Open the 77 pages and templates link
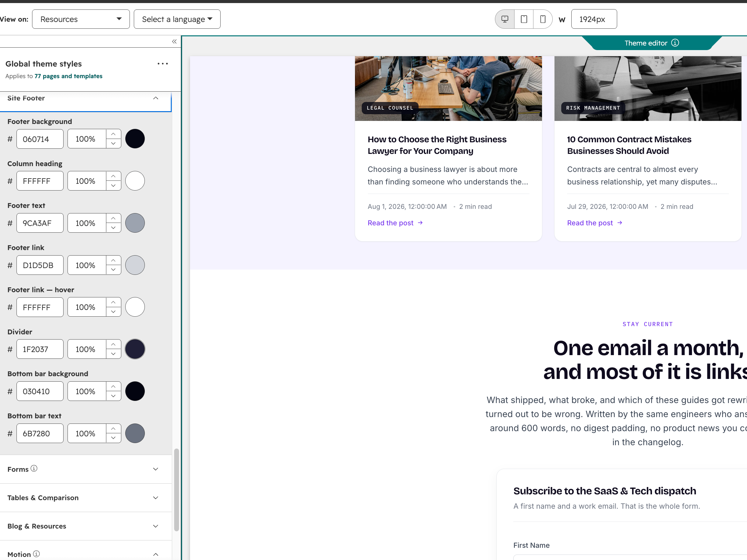 pyautogui.click(x=68, y=76)
